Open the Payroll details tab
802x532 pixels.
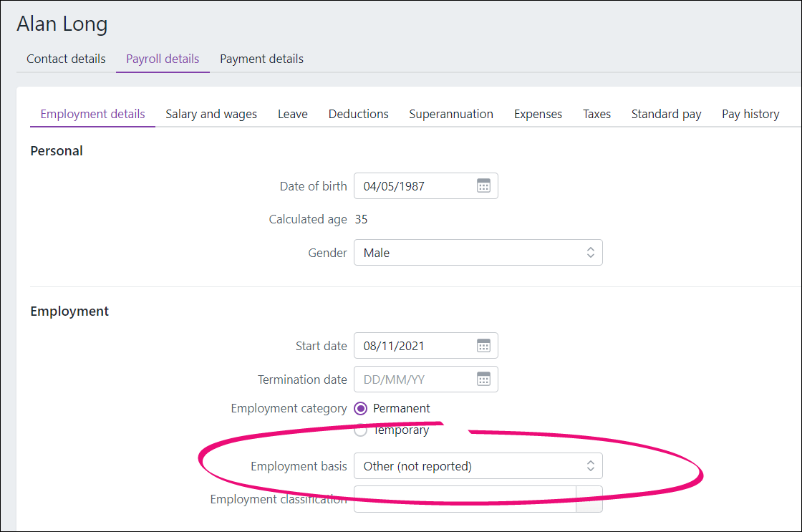[x=163, y=59]
